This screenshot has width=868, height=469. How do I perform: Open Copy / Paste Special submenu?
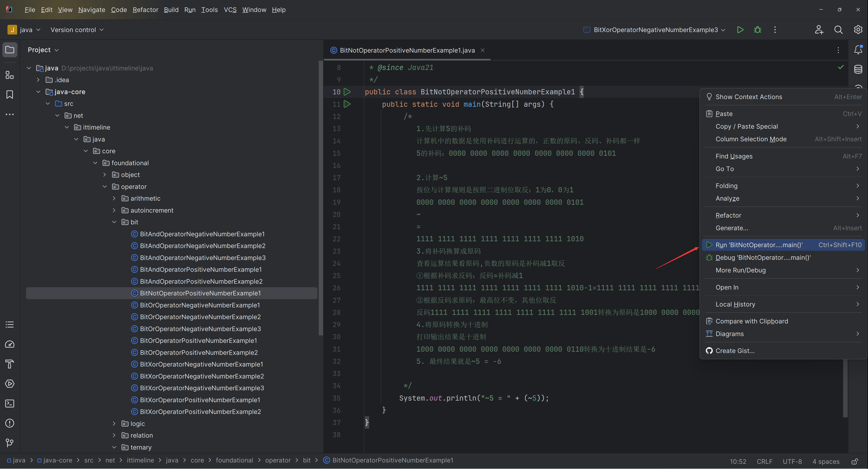coord(784,127)
